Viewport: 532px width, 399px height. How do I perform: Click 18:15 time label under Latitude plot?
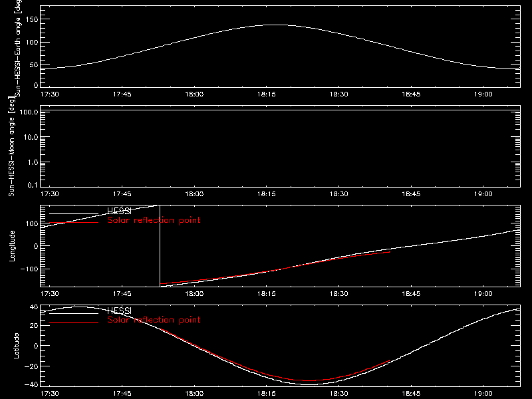(x=267, y=394)
